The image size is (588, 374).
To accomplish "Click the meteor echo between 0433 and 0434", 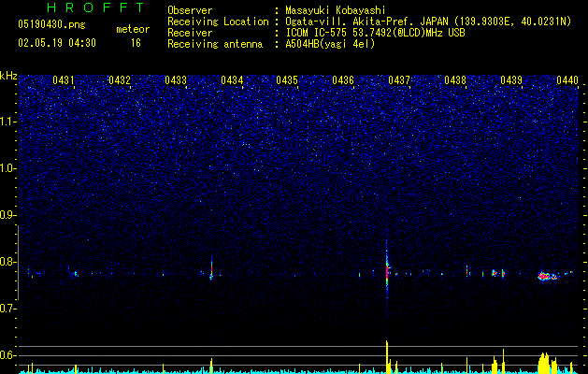I will point(211,270).
